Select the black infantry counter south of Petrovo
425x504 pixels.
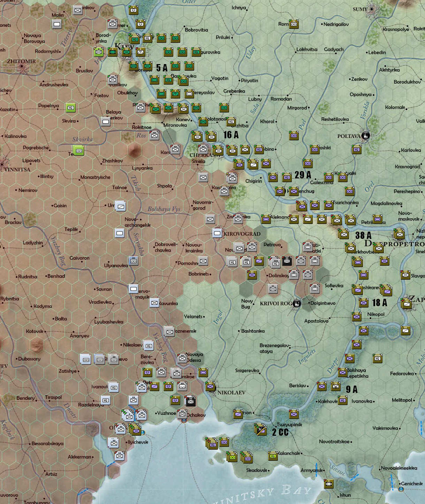click(287, 261)
